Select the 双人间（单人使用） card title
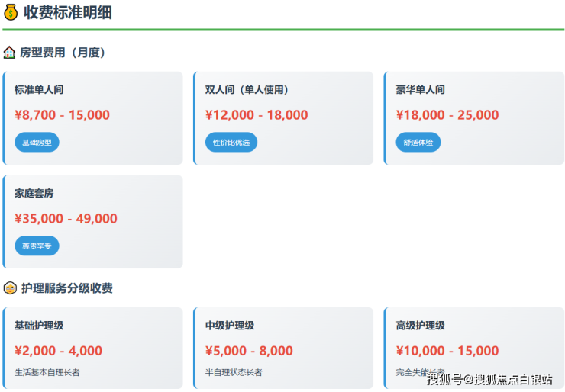 (247, 90)
